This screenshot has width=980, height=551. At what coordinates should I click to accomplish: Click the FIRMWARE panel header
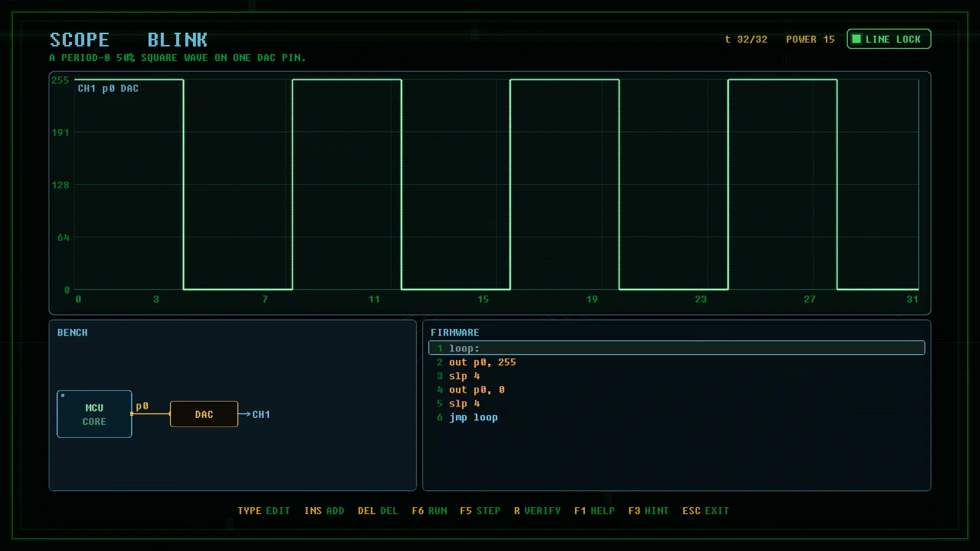pos(455,333)
